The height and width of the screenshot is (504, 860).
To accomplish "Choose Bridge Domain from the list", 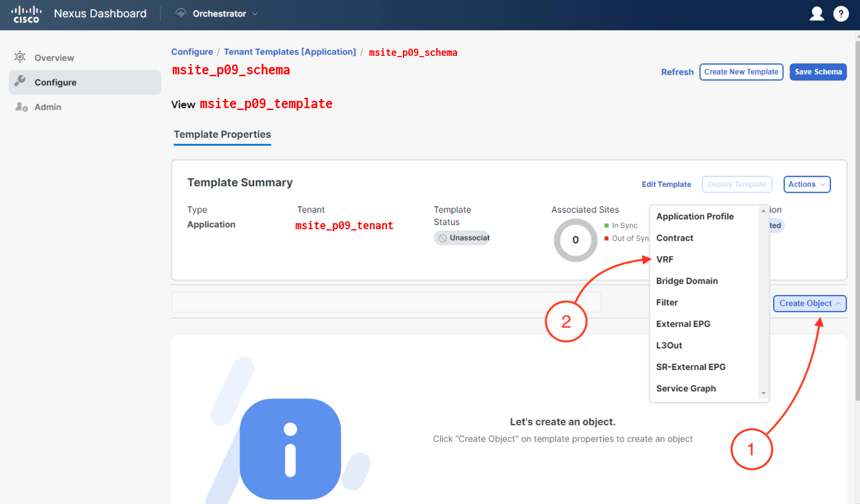I will pyautogui.click(x=687, y=281).
